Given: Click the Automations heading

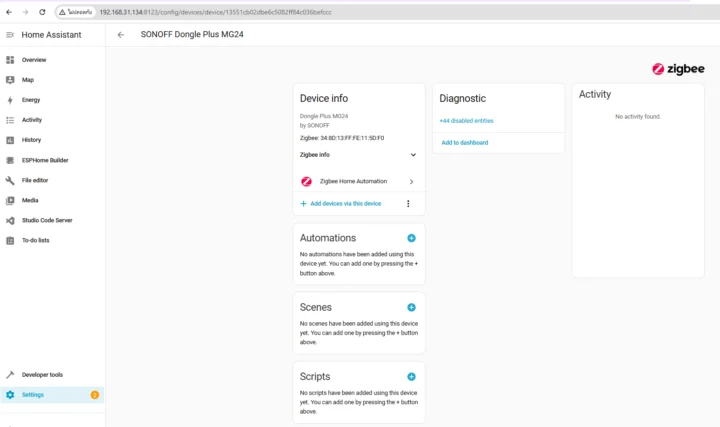Looking at the screenshot, I should point(328,238).
